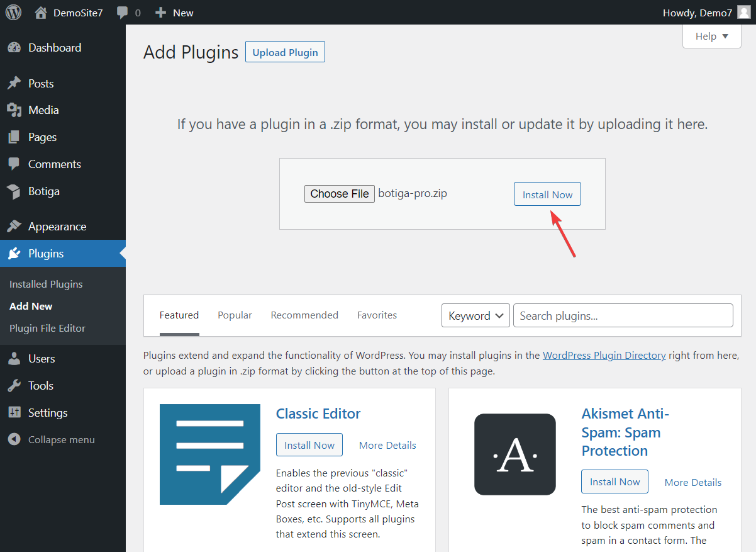Screen dimensions: 756x552
Task: Click the Pages icon in sidebar
Action: click(x=14, y=137)
